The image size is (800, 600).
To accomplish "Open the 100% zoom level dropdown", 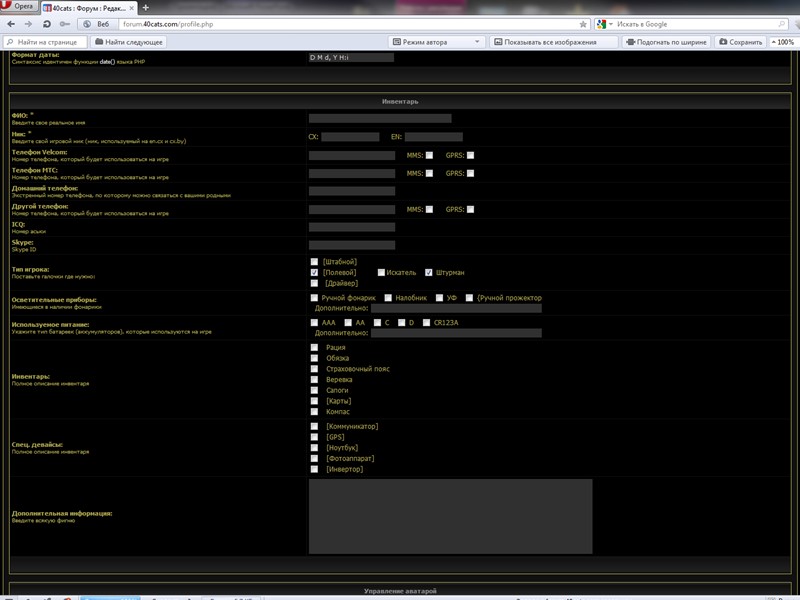I will pos(783,42).
